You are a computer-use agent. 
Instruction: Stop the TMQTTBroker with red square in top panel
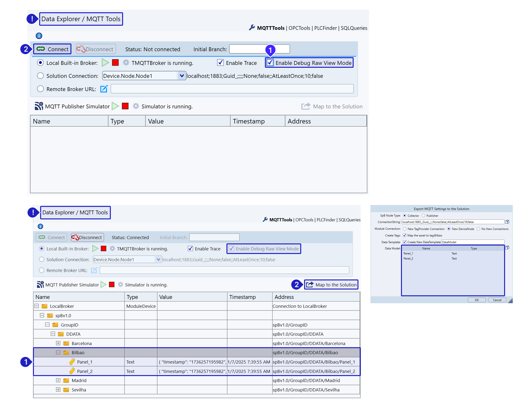coord(115,63)
